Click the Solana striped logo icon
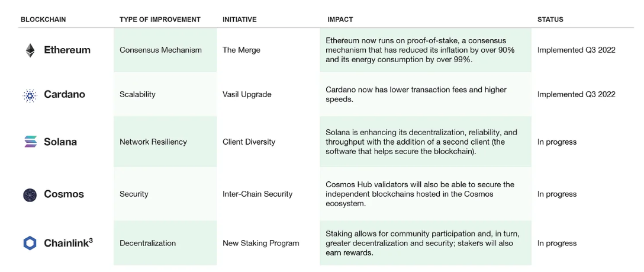The width and height of the screenshot is (644, 272). pos(30,142)
